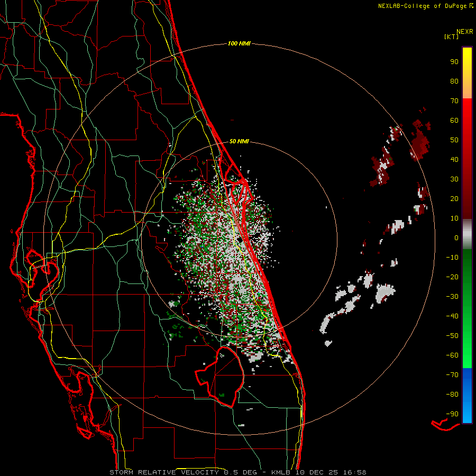
Task: Click the -20 value on velocity scale
Action: click(x=452, y=277)
